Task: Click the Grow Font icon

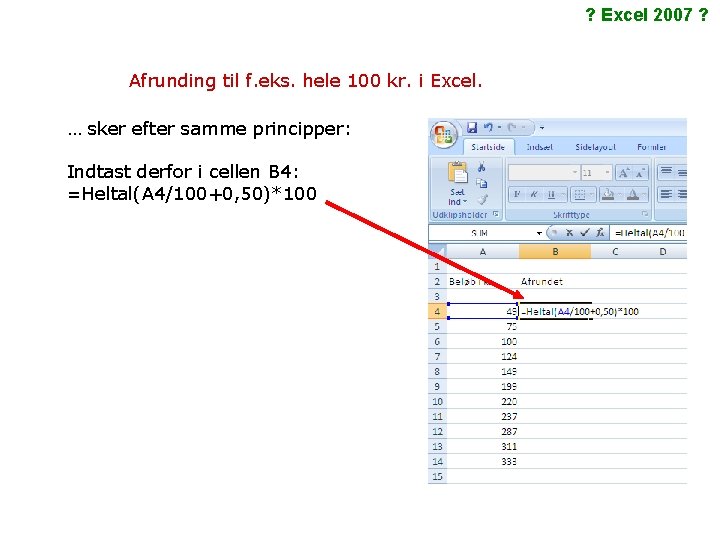Action: coord(623,173)
